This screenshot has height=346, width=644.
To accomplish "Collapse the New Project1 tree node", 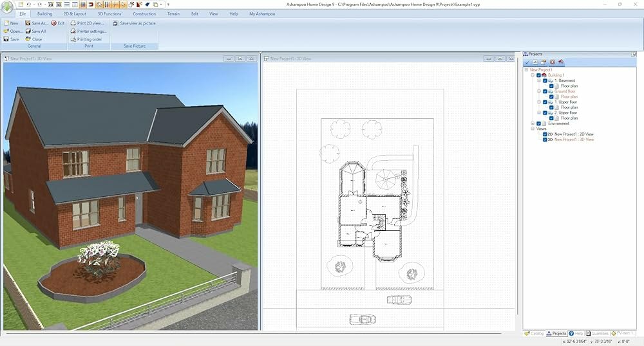I will [526, 70].
